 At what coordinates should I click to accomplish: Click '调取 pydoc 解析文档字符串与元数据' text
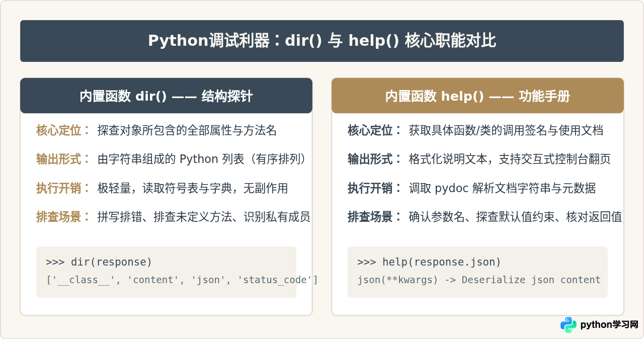[502, 188]
